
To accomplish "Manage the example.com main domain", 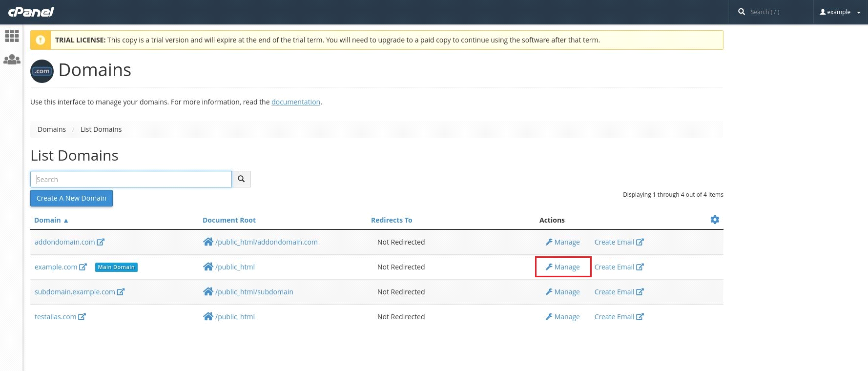I will point(563,267).
